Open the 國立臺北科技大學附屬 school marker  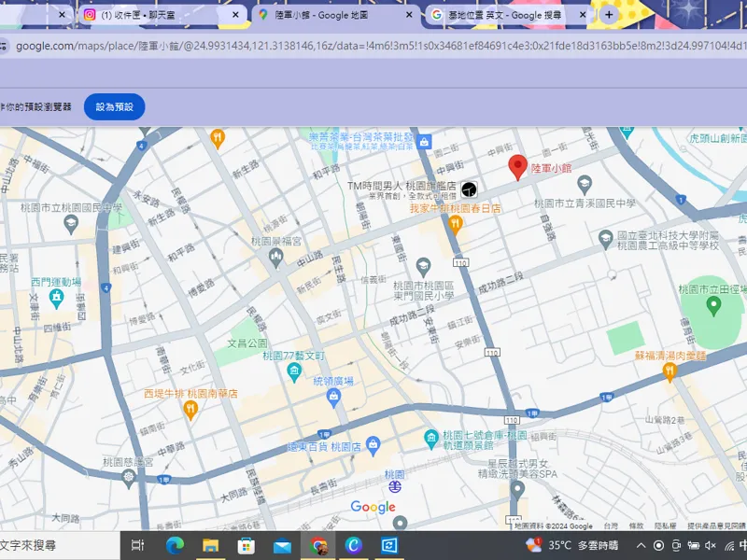pyautogui.click(x=605, y=240)
